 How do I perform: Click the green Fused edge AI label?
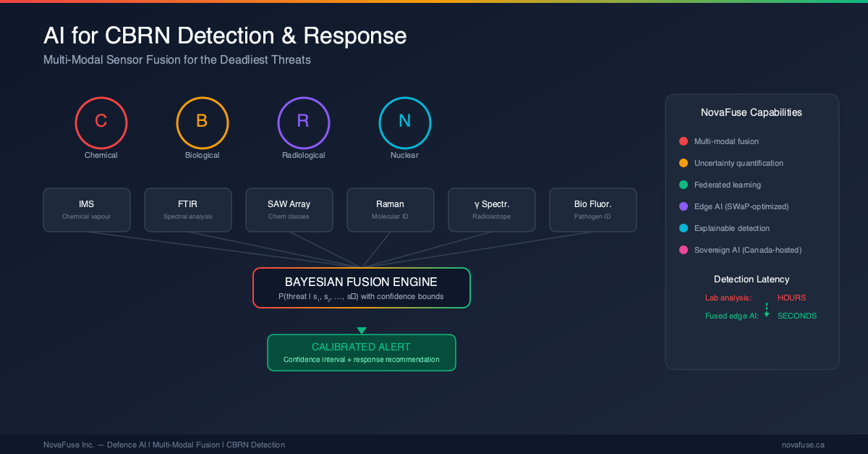point(732,316)
